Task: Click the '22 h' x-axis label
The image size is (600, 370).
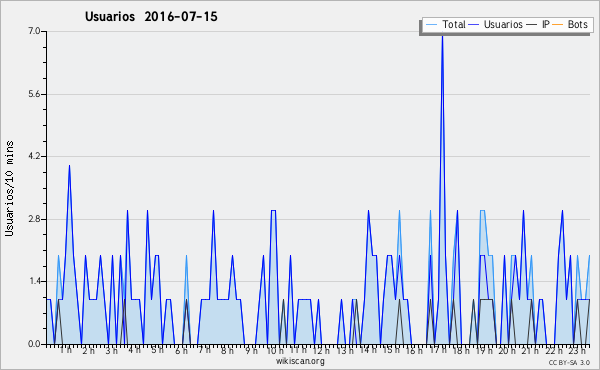Action: click(554, 350)
